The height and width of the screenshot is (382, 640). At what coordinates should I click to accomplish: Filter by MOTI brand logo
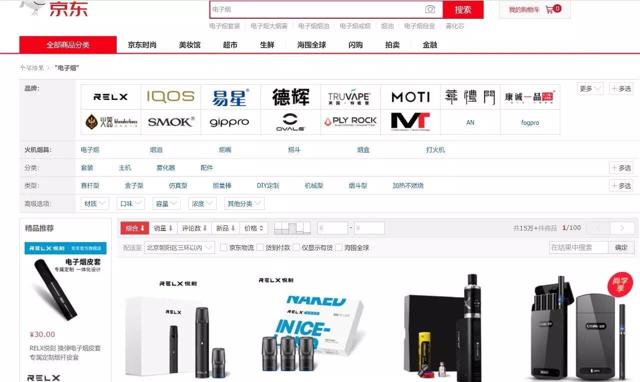(410, 97)
